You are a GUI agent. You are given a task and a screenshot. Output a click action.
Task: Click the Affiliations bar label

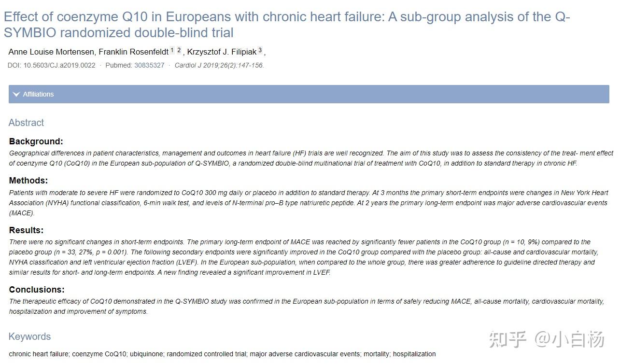point(38,94)
